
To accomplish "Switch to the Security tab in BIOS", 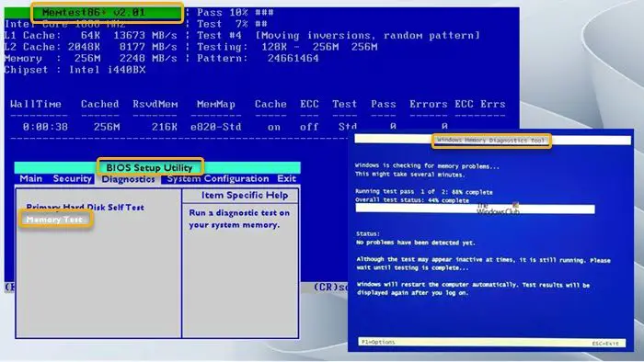I will point(73,179).
